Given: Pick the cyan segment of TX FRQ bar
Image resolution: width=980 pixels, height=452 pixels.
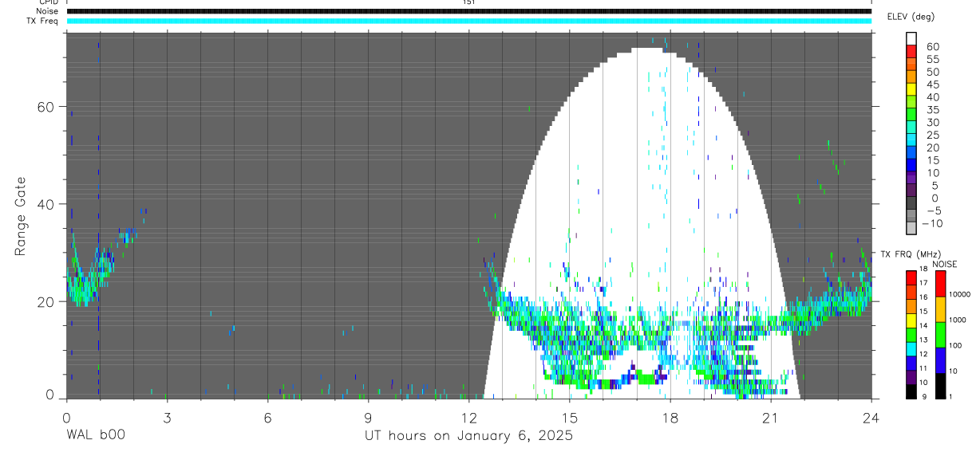Looking at the screenshot, I should point(911,349).
